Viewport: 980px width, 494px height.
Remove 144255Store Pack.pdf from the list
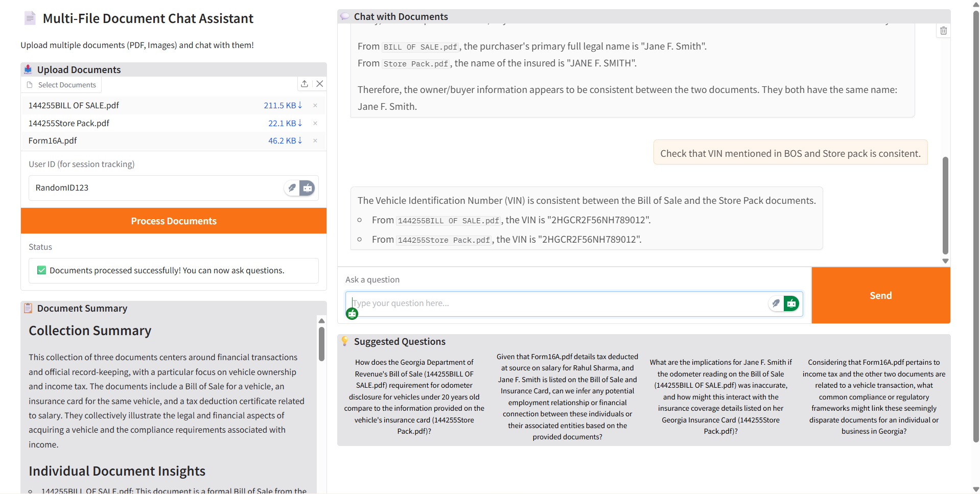click(x=315, y=123)
